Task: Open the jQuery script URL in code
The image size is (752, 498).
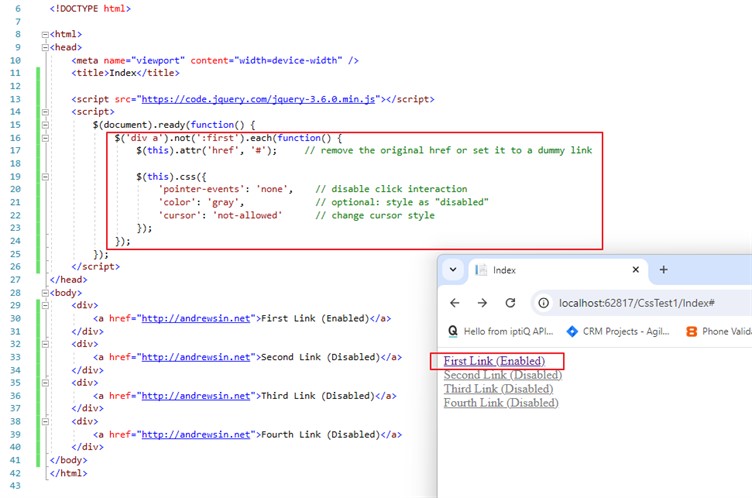Action: point(258,99)
